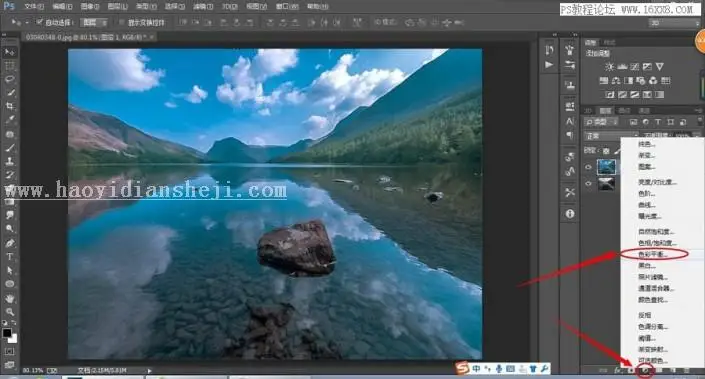Click the wrench icon in the IME bar
The image size is (705, 379).
pos(544,369)
